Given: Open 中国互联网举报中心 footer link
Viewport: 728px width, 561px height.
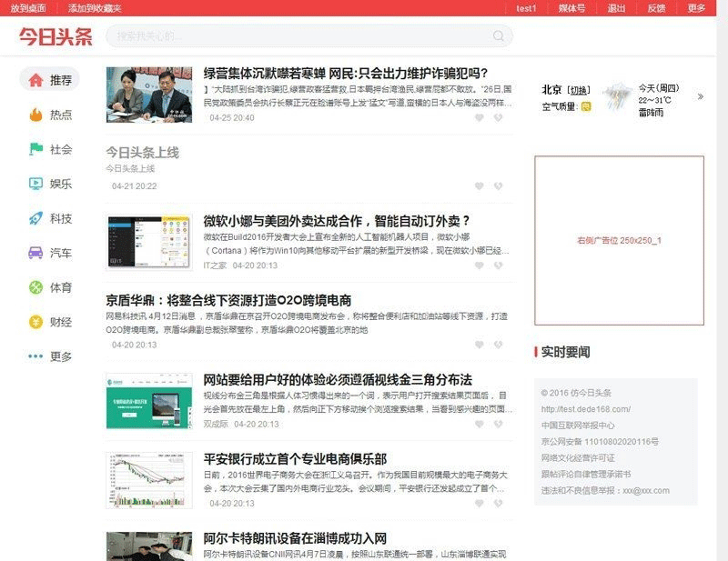Looking at the screenshot, I should pyautogui.click(x=578, y=426).
